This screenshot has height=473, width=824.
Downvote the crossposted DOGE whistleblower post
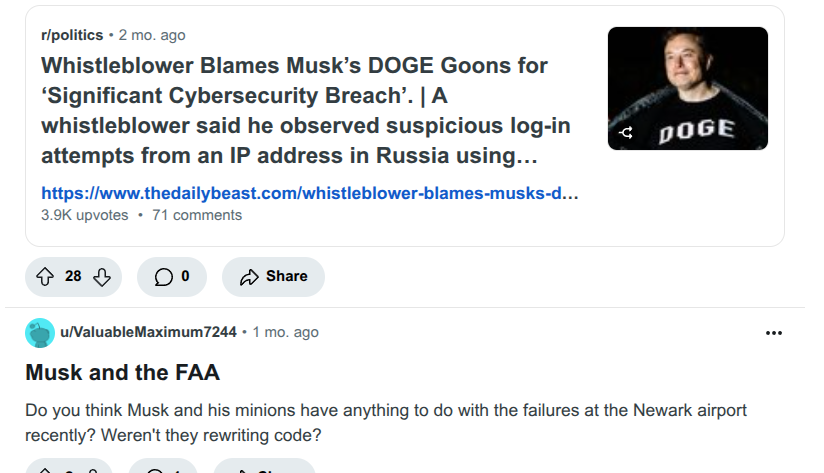[101, 276]
